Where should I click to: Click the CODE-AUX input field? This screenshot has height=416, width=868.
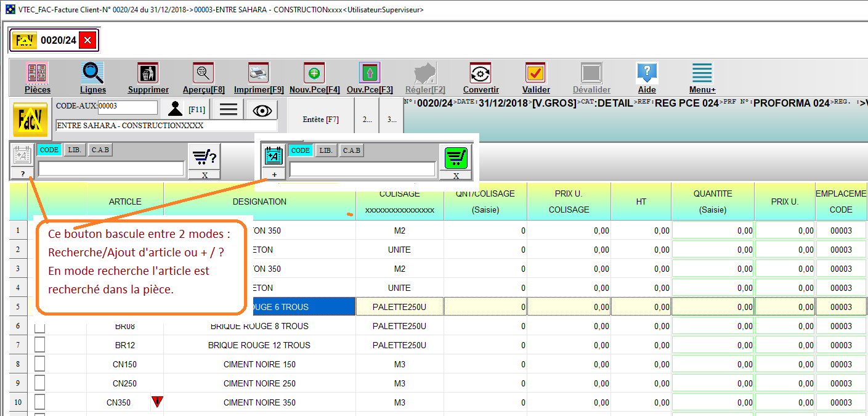[128, 107]
